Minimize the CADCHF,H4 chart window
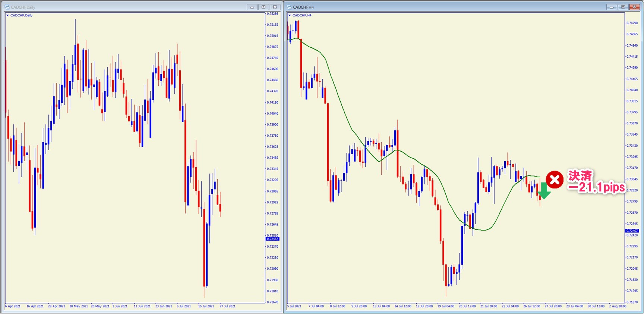 (612, 7)
